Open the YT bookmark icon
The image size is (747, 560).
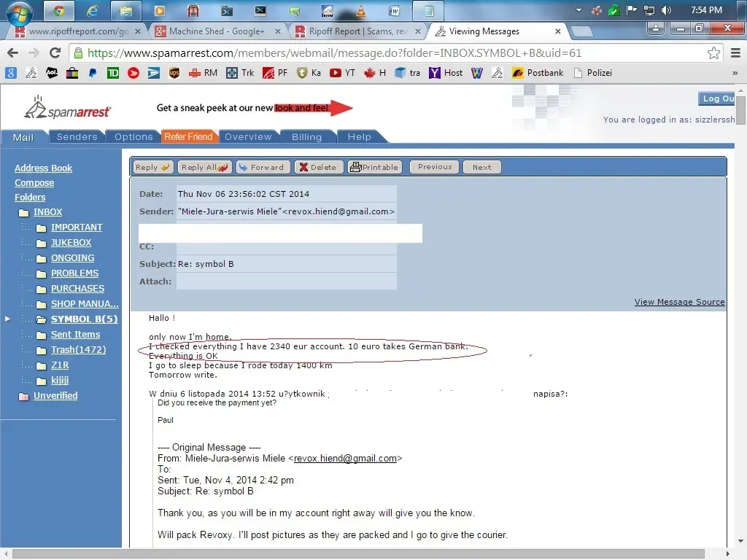point(336,73)
